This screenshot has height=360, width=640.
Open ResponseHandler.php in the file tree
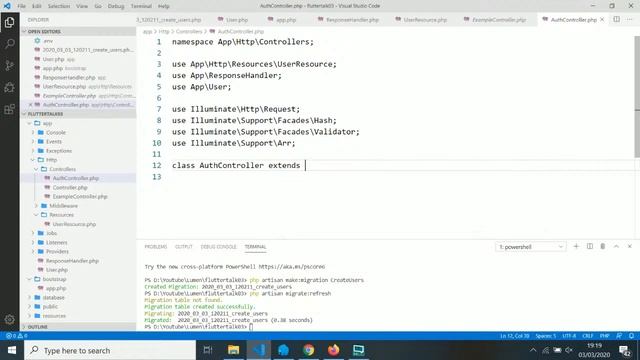pos(72,261)
